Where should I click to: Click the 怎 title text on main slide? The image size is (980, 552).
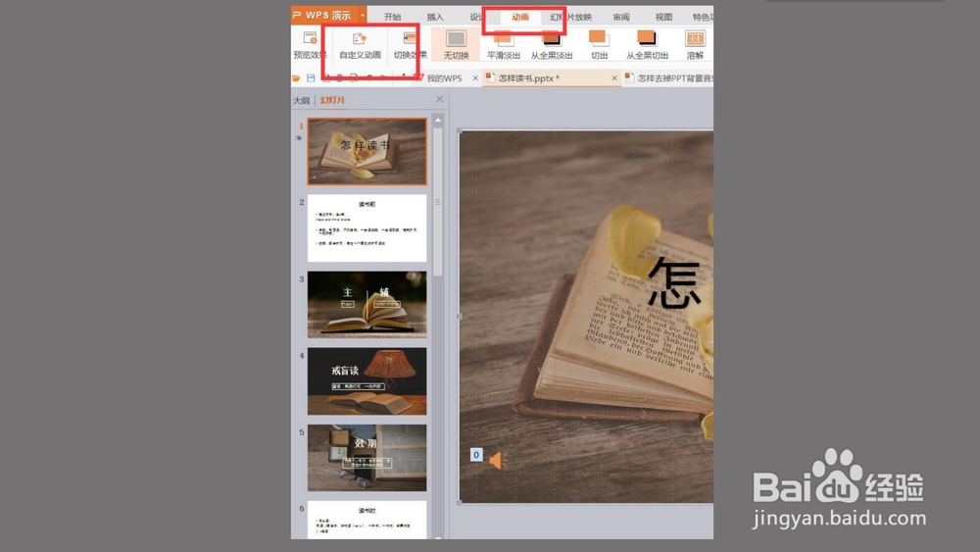674,283
